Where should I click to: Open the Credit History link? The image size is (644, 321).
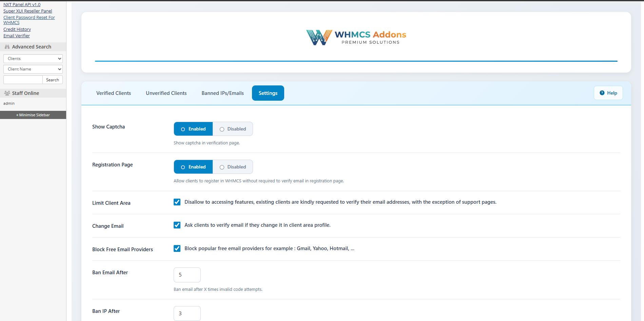[17, 29]
